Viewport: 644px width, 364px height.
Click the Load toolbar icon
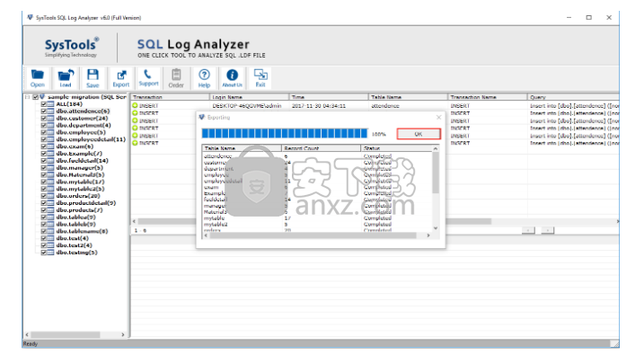click(x=66, y=77)
